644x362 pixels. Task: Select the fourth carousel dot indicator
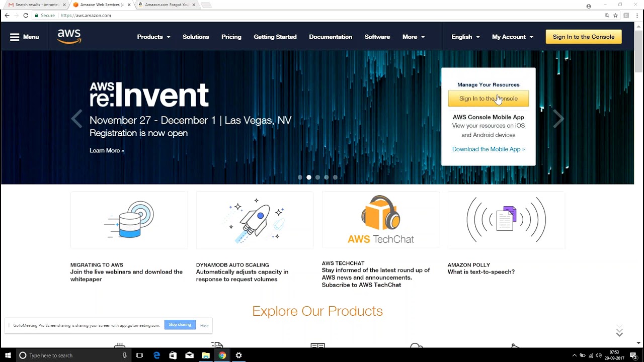coord(327,177)
